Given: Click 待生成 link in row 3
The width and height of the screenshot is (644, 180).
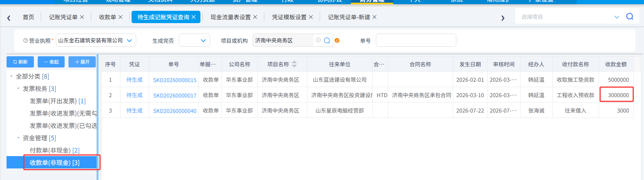Looking at the screenshot, I should (135, 111).
